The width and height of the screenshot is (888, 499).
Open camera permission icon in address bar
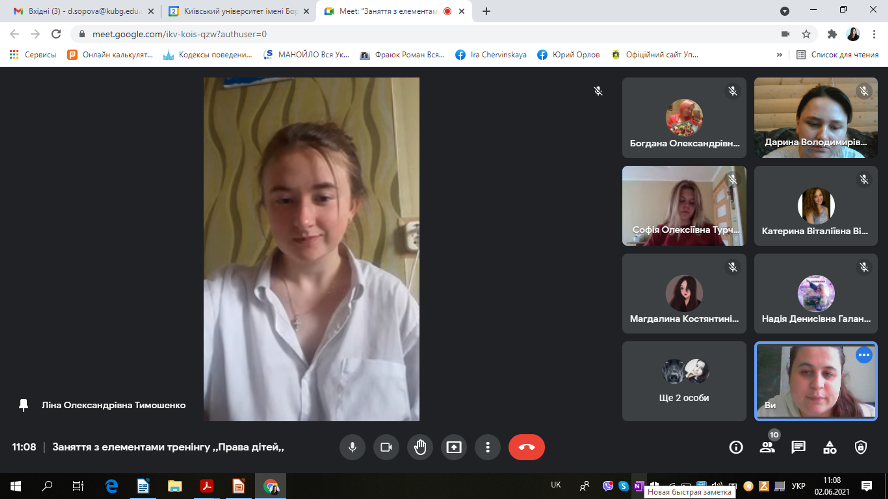785,34
